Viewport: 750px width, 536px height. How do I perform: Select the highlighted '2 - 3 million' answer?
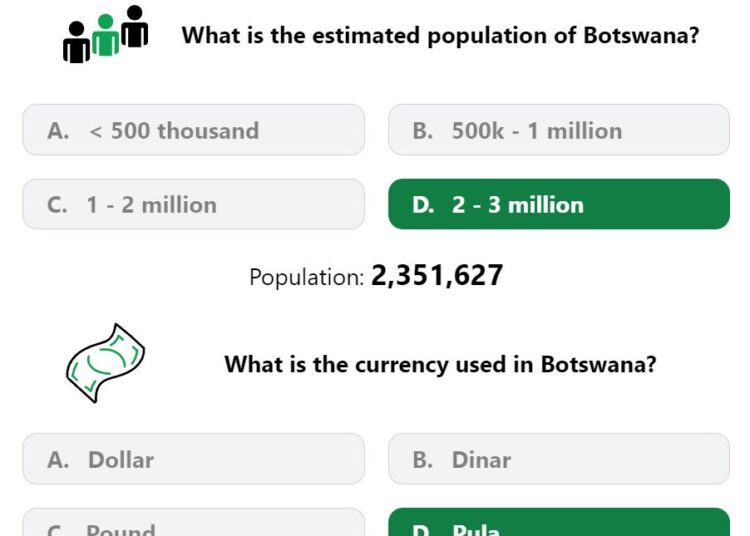559,204
